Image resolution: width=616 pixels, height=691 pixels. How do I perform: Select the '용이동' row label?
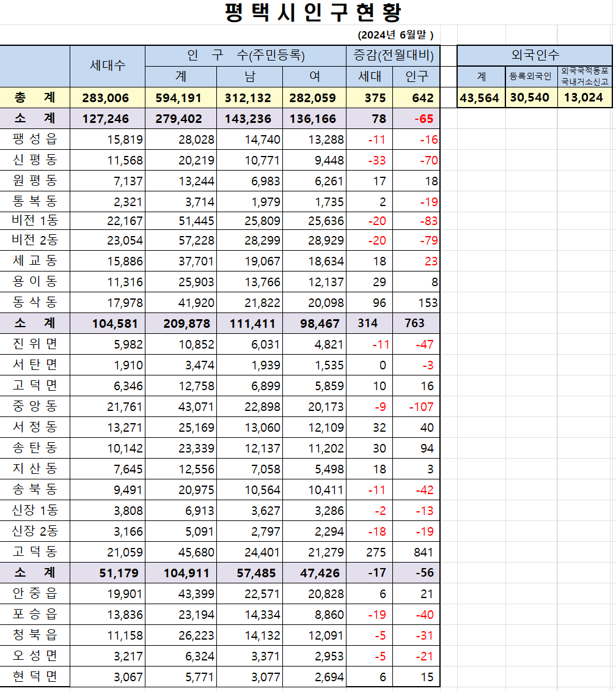[35, 282]
